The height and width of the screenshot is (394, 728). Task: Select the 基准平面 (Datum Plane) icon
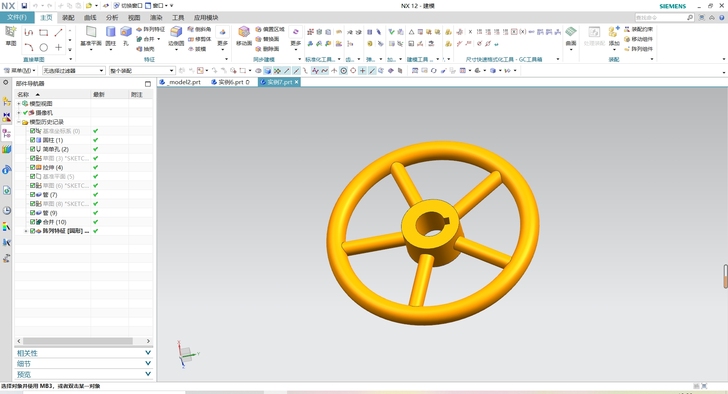(91, 32)
